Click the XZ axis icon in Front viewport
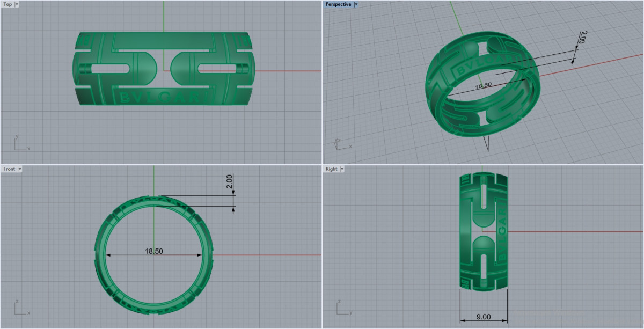644x329 pixels. pos(20,309)
